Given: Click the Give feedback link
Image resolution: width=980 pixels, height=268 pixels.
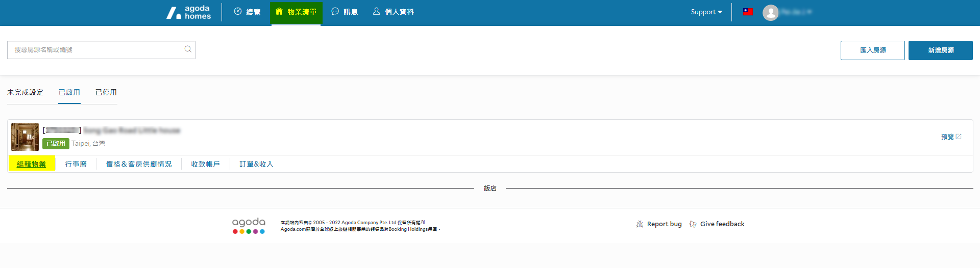Looking at the screenshot, I should (x=722, y=224).
